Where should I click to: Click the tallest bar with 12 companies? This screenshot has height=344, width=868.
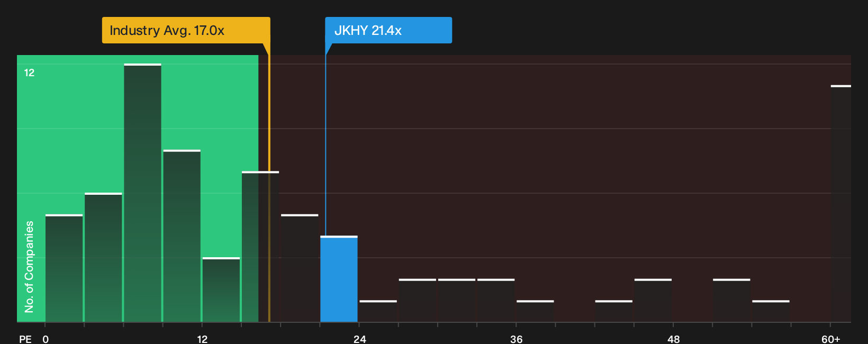142,193
